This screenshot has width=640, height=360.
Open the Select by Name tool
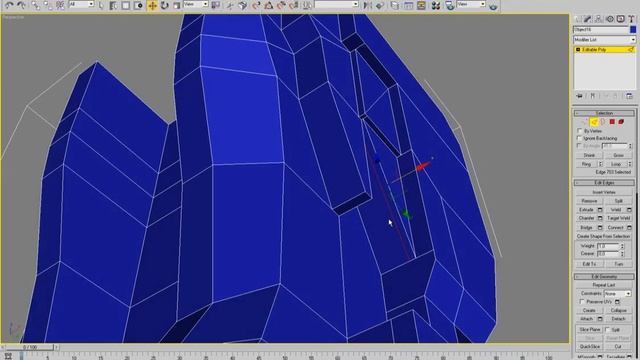[x=113, y=5]
